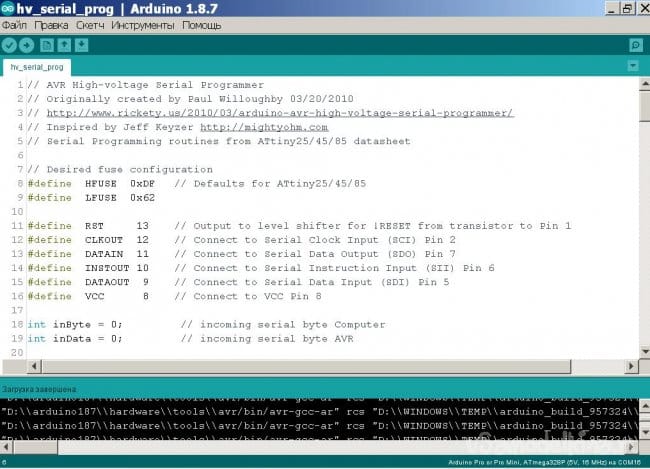Open the Правка menu
Viewport: 650px width, 469px height.
[x=51, y=25]
